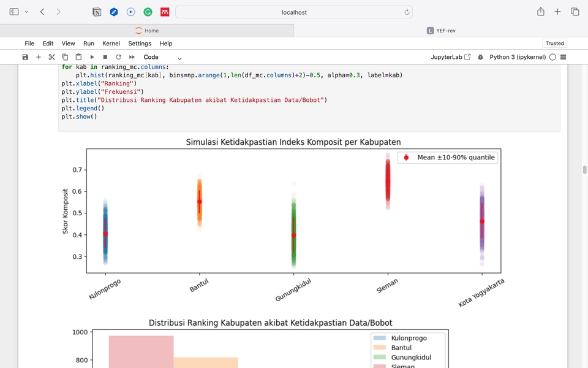
Task: Save the notebook with the disk icon
Action: tap(25, 57)
